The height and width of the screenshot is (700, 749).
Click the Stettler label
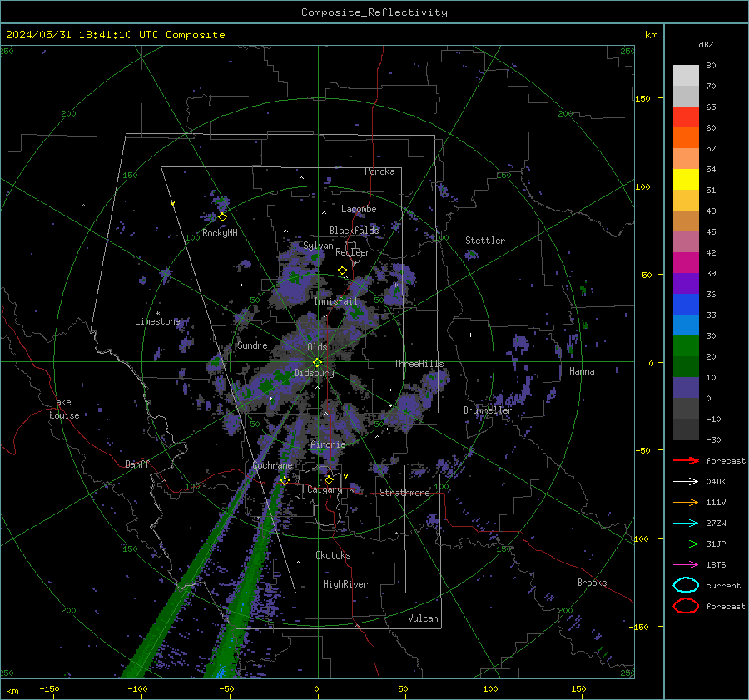click(x=485, y=241)
